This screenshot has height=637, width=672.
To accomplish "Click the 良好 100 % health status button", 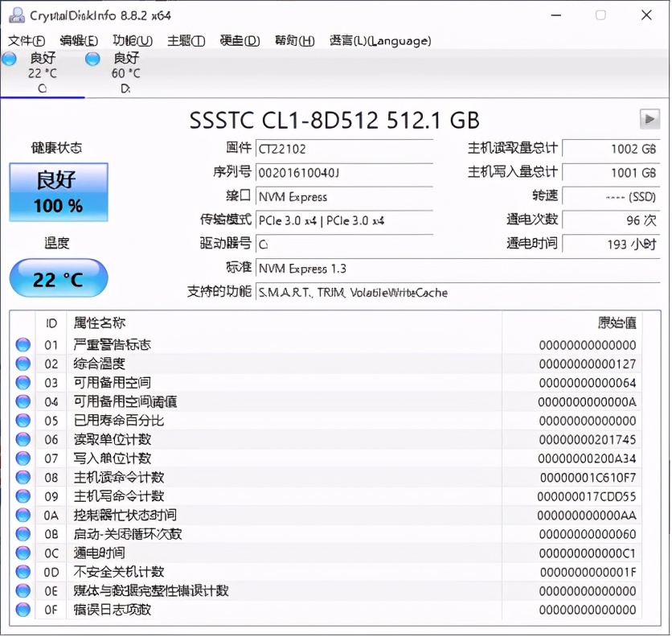I will click(59, 191).
